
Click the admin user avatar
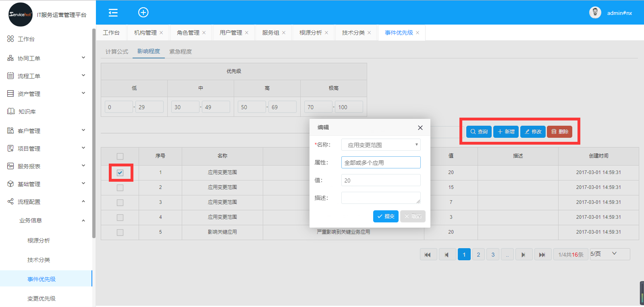click(595, 13)
